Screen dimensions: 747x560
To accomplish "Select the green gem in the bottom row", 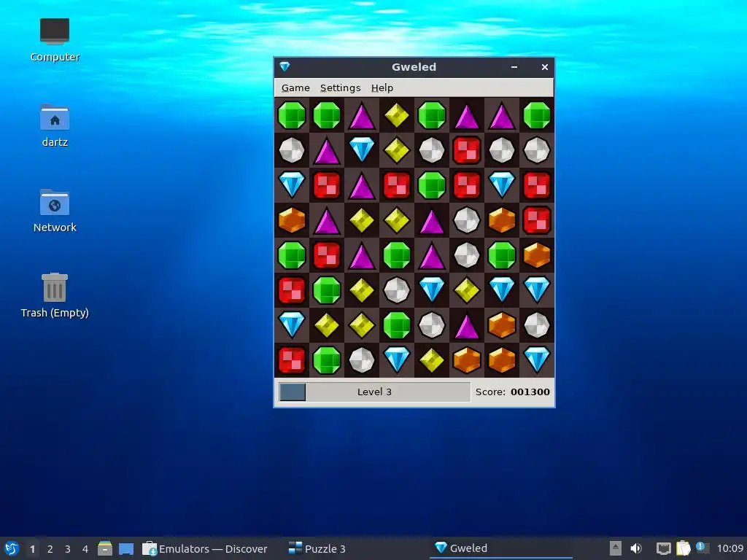I will click(x=327, y=360).
